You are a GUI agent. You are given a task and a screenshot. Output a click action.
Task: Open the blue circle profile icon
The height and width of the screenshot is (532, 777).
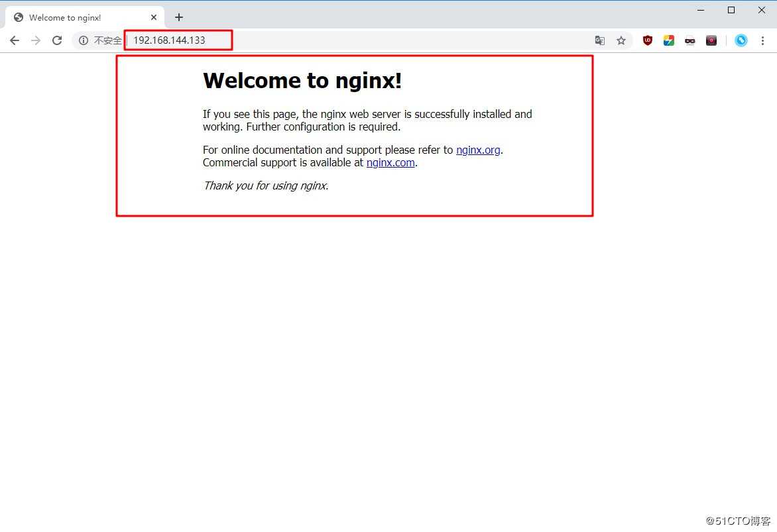(741, 40)
